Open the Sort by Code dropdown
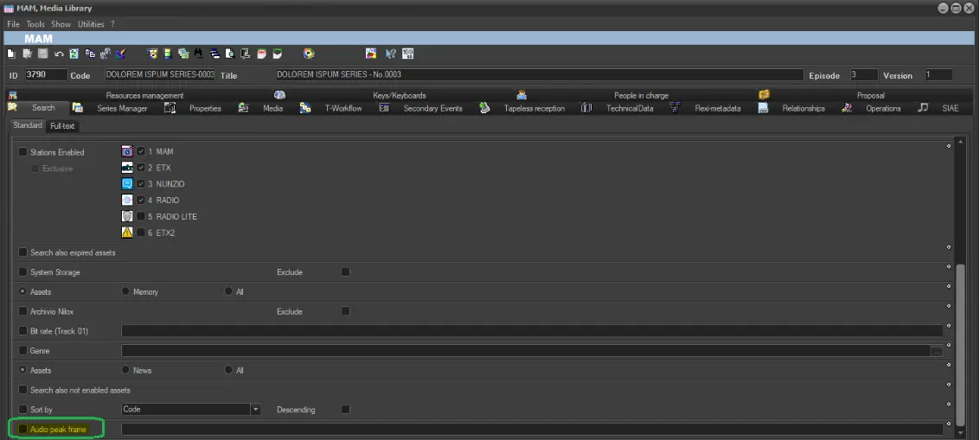Viewport: 980px width, 440px height. (x=255, y=410)
